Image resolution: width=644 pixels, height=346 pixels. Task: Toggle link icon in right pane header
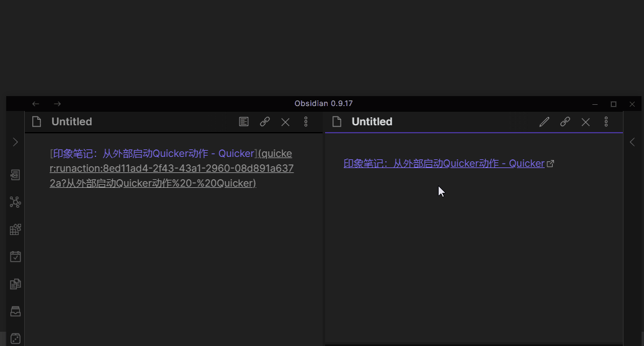click(x=565, y=122)
